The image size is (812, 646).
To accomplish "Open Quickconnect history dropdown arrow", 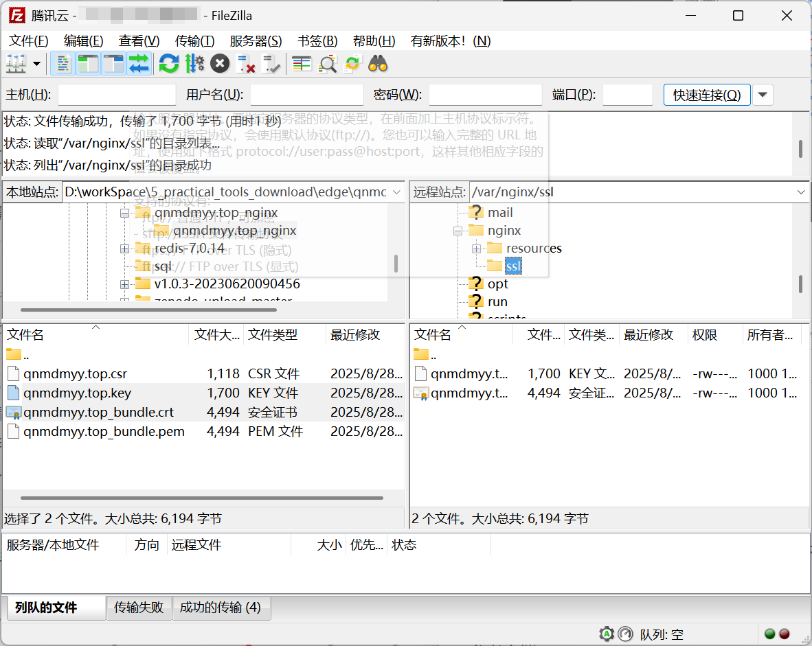I will (x=763, y=95).
